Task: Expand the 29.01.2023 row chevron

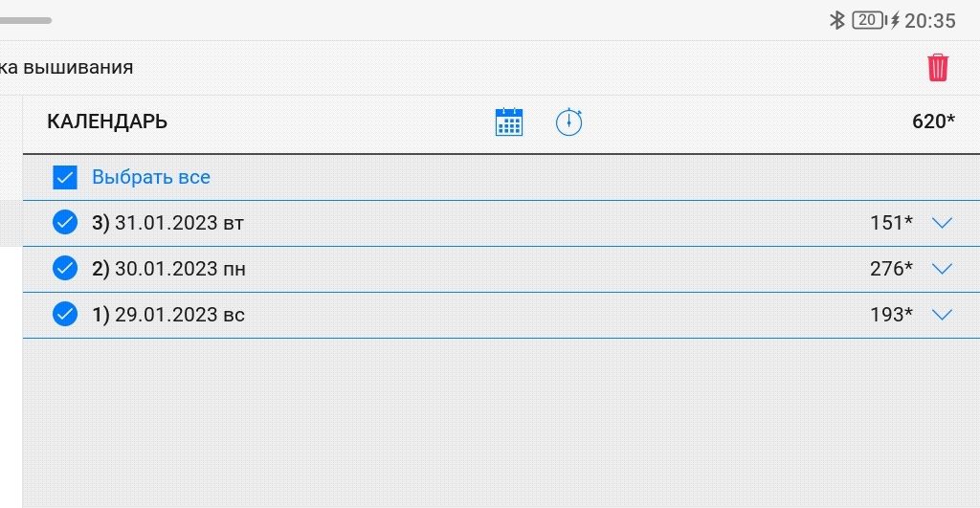Action: coord(943,314)
